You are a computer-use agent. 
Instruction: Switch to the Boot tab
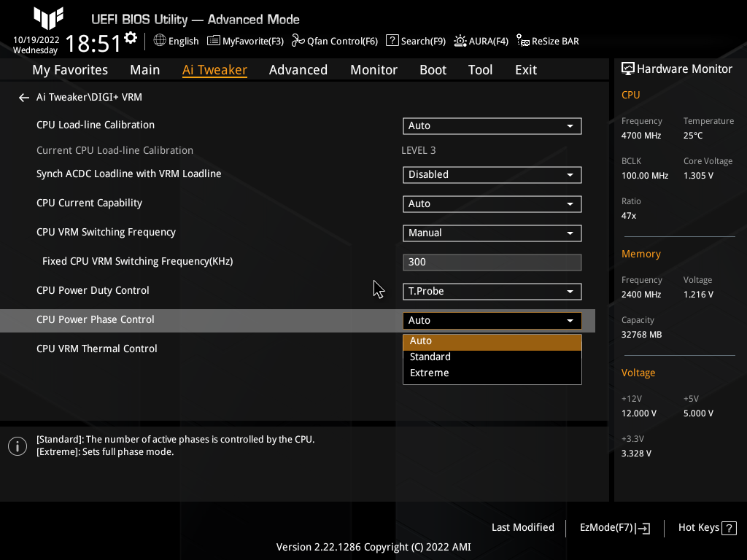[433, 69]
